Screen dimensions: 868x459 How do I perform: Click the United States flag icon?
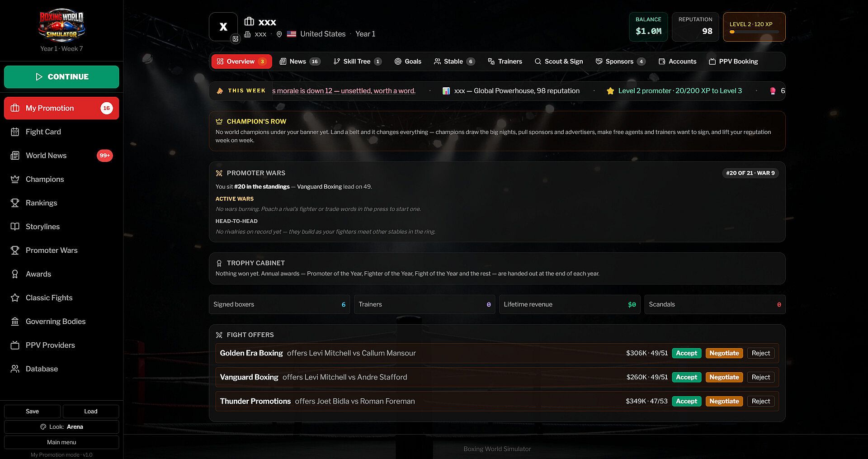[x=292, y=34]
